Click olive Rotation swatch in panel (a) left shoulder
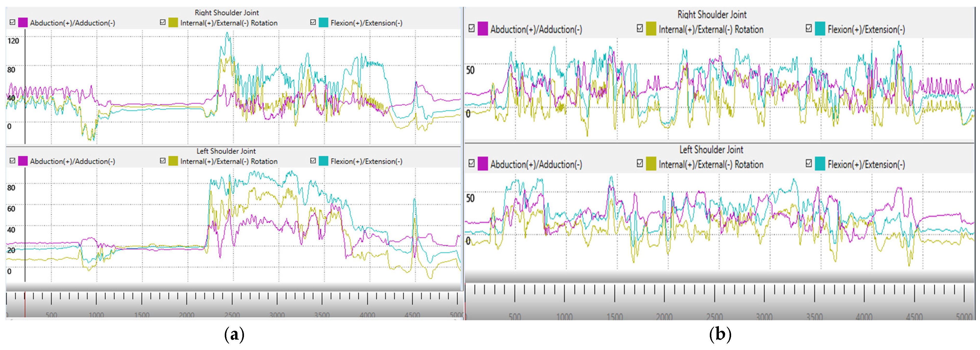 tap(173, 161)
